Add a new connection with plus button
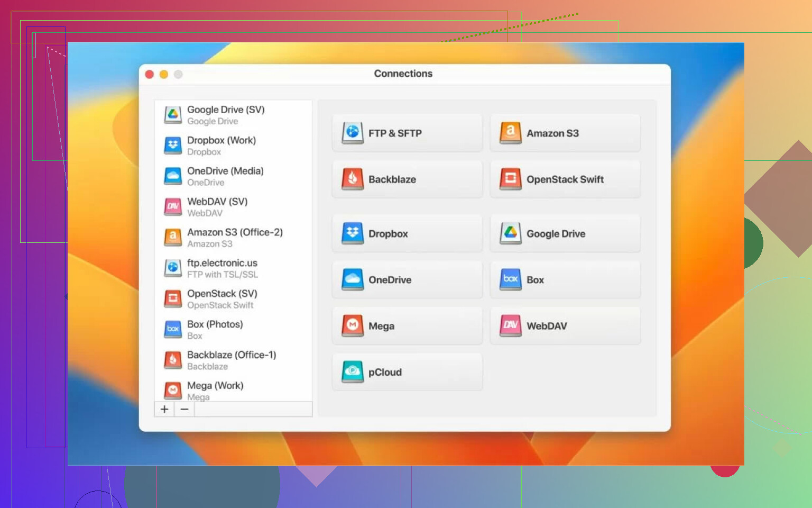The width and height of the screenshot is (812, 508). tap(164, 409)
